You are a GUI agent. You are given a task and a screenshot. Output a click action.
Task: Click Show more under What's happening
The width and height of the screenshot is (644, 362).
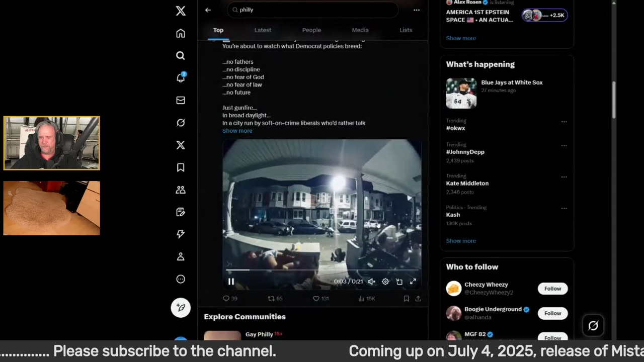tap(461, 241)
